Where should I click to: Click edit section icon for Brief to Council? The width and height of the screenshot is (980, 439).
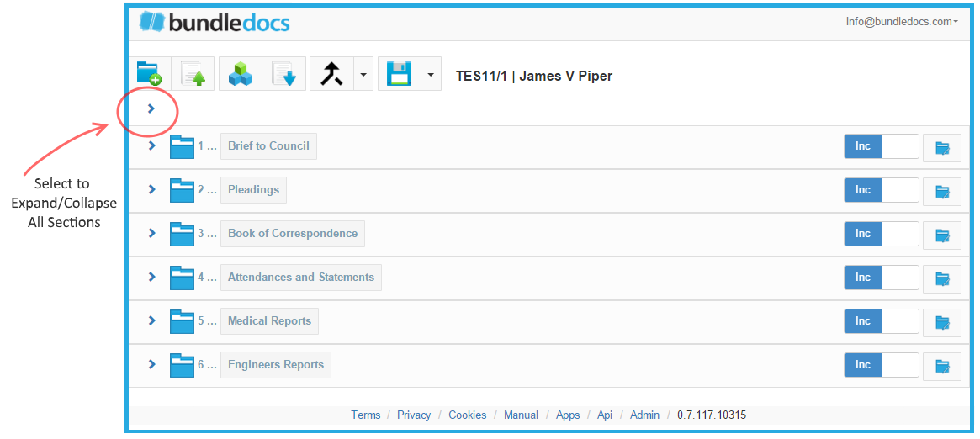(x=942, y=148)
